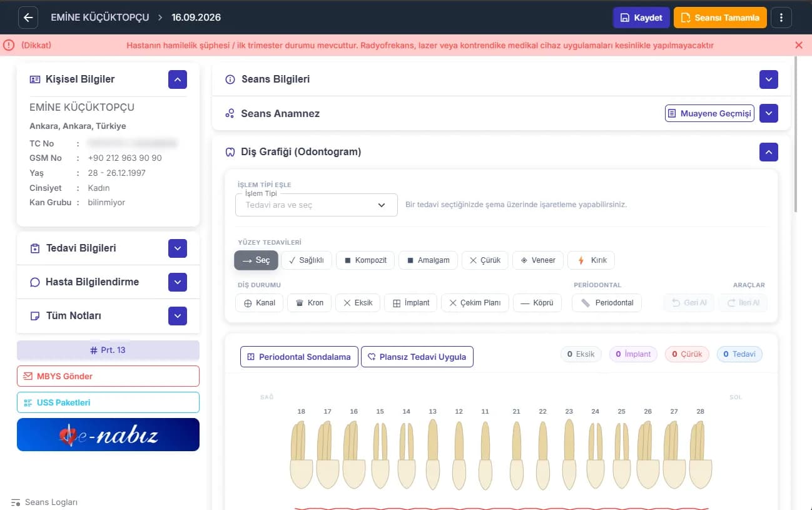Viewport: 812px width, 510px height.
Task: Choose the İmplant tooth tool
Action: (x=410, y=303)
